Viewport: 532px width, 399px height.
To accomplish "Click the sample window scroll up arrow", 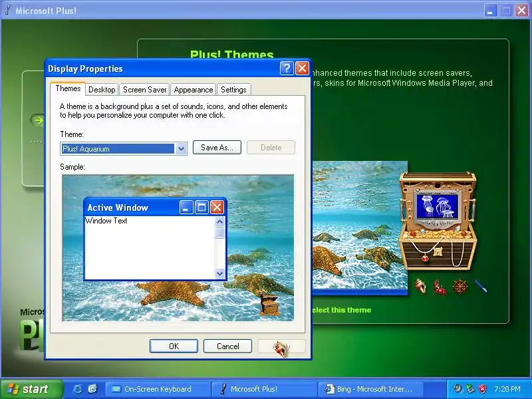I will pos(219,221).
